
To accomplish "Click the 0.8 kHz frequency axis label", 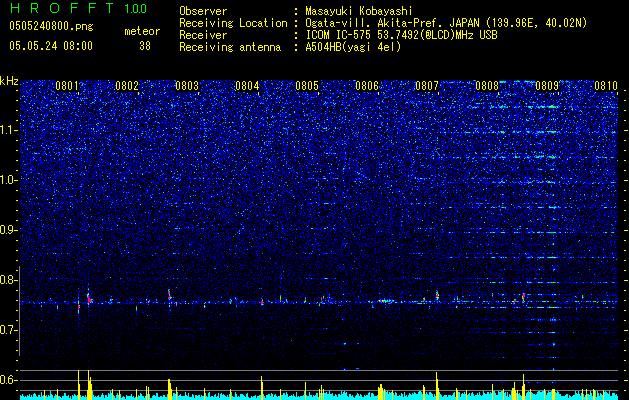I will coord(8,280).
